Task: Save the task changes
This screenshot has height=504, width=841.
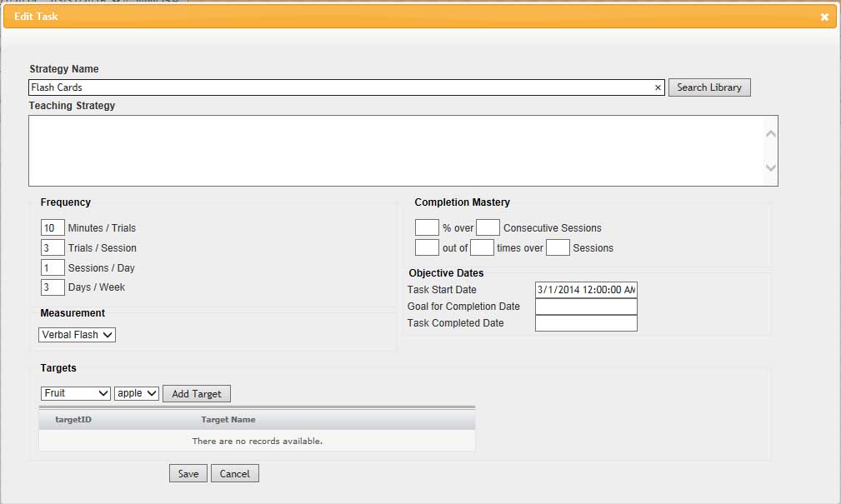Action: pos(188,474)
